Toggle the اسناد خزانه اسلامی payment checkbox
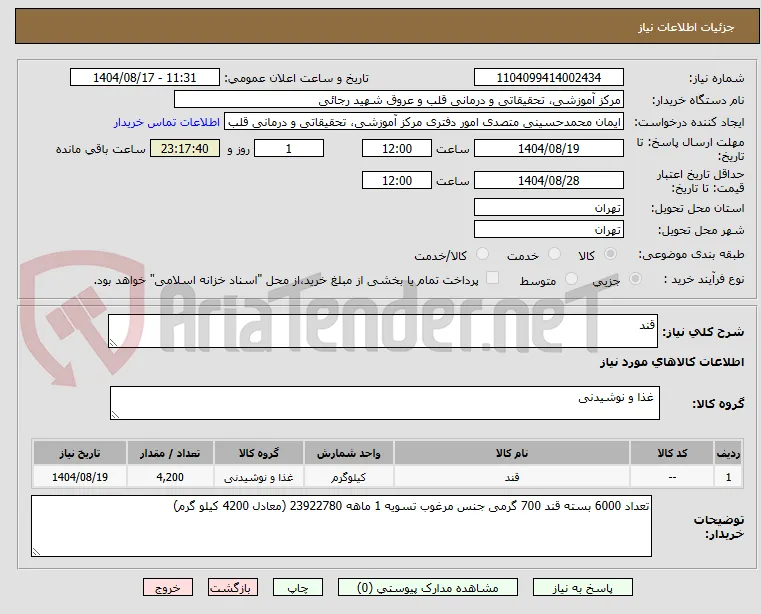Image resolution: width=761 pixels, height=614 pixels. point(492,278)
